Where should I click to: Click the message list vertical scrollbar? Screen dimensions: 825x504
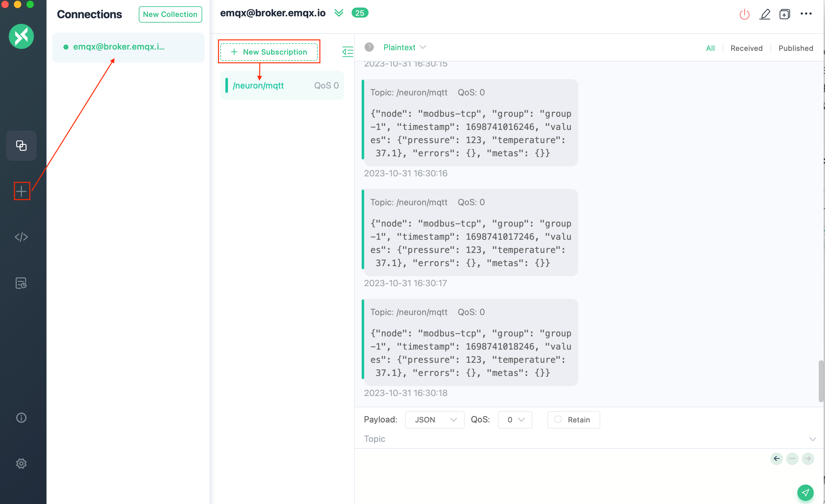[x=820, y=381]
